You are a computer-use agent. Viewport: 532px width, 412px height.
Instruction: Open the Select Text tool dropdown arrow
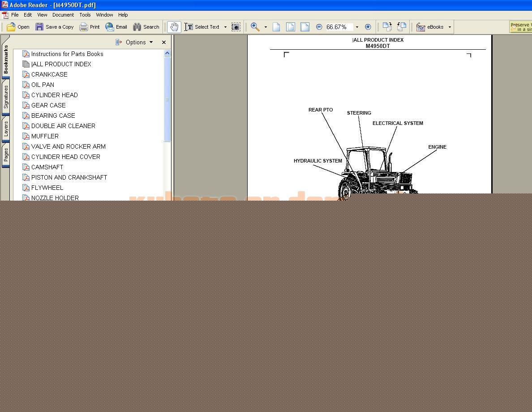tap(225, 27)
